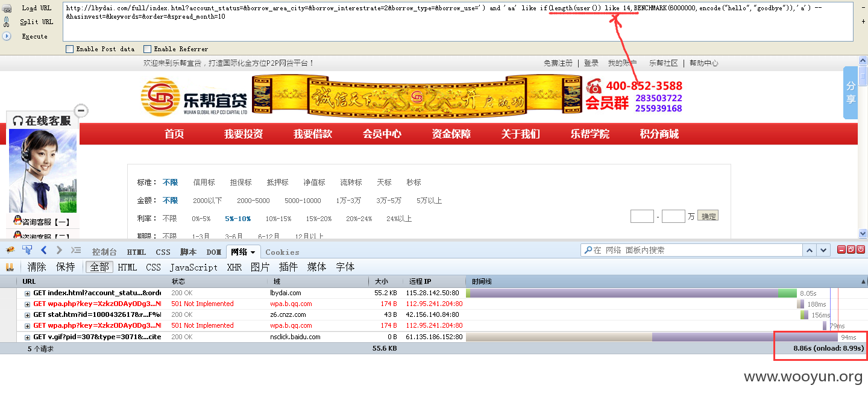Go back in Firebug panel history

(43, 250)
